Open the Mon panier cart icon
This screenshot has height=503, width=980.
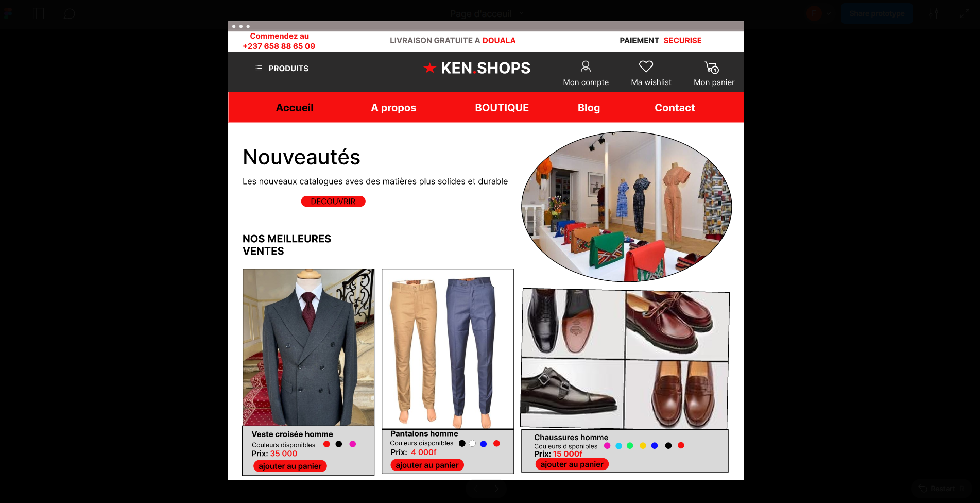coord(712,68)
